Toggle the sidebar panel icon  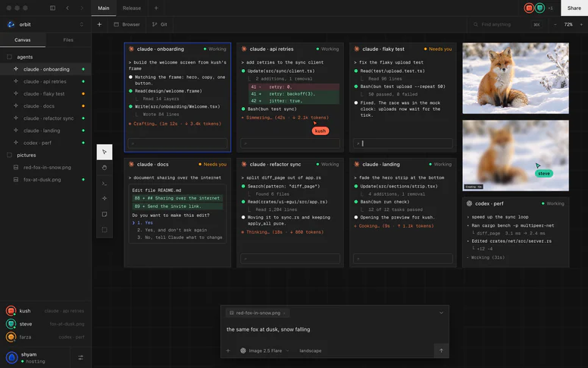pos(52,8)
